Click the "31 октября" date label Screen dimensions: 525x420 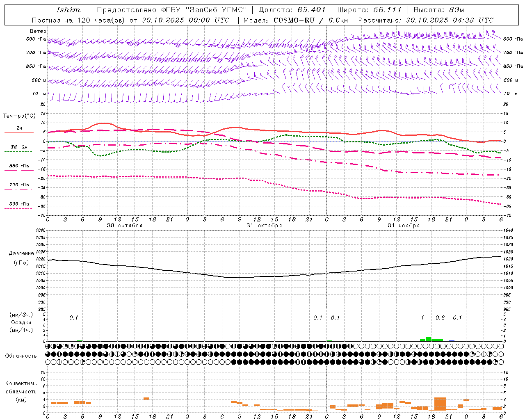(264, 226)
